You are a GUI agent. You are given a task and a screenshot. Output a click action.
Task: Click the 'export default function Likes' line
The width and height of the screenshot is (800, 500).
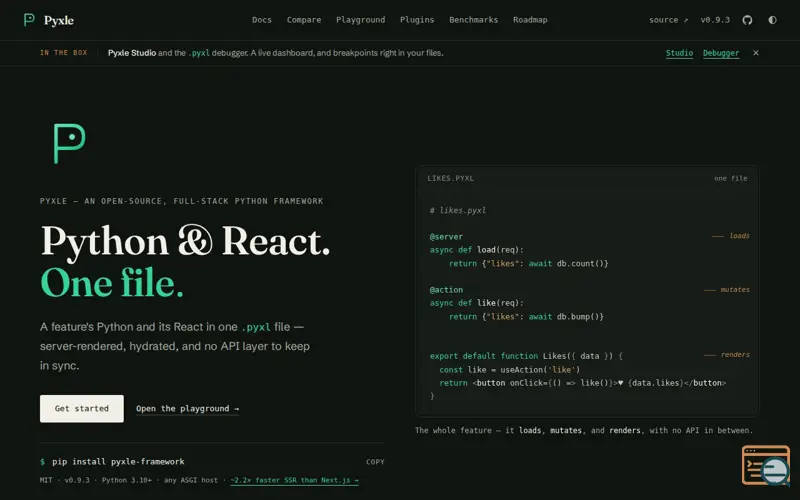[x=526, y=356]
